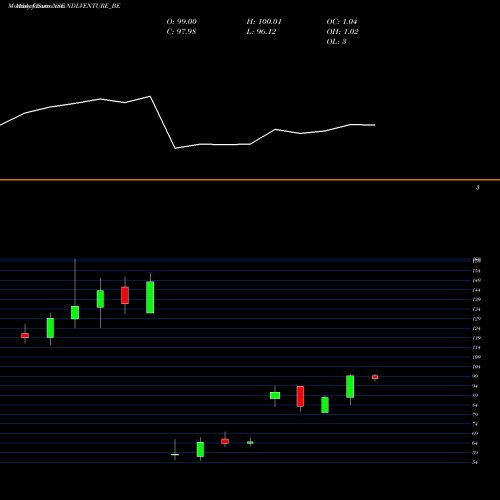Click the low price value L: 96.12
The width and height of the screenshot is (500, 500).
[x=261, y=32]
